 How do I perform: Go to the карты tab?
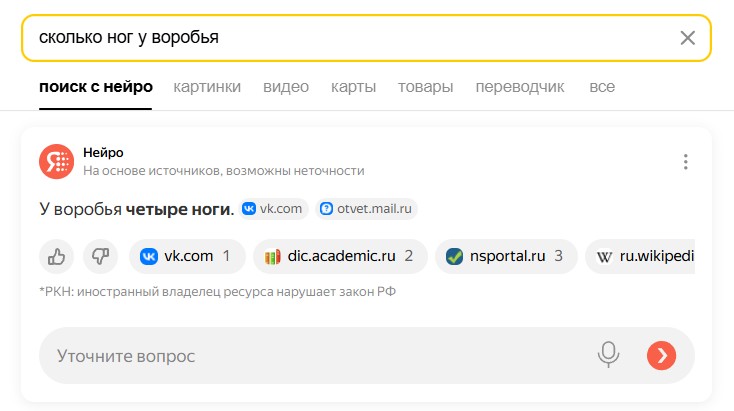(353, 87)
